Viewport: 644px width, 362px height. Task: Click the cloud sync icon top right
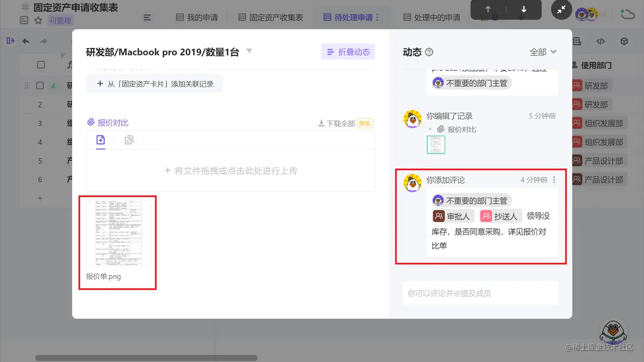click(627, 14)
